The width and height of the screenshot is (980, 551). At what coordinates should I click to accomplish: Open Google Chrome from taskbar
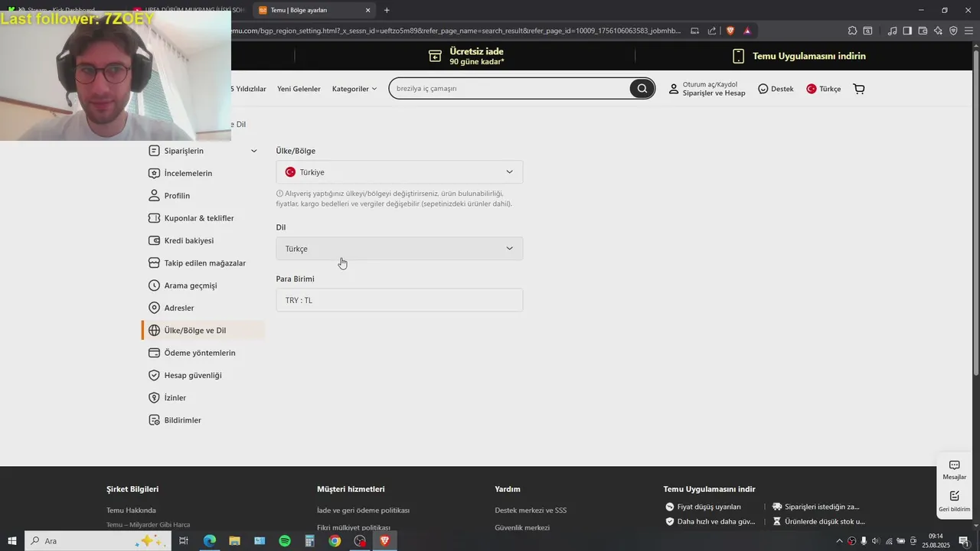(335, 541)
